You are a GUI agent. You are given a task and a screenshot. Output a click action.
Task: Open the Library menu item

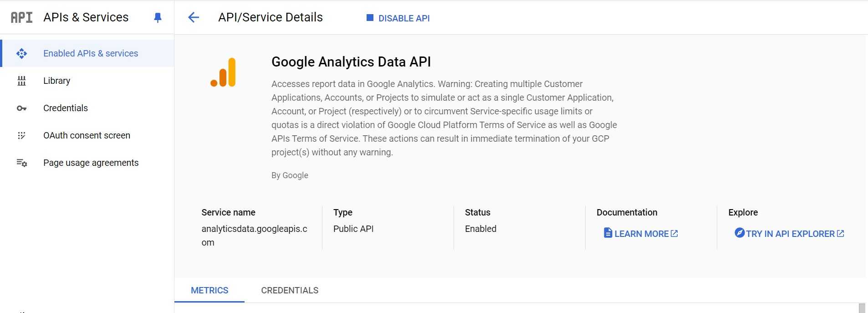87,81
